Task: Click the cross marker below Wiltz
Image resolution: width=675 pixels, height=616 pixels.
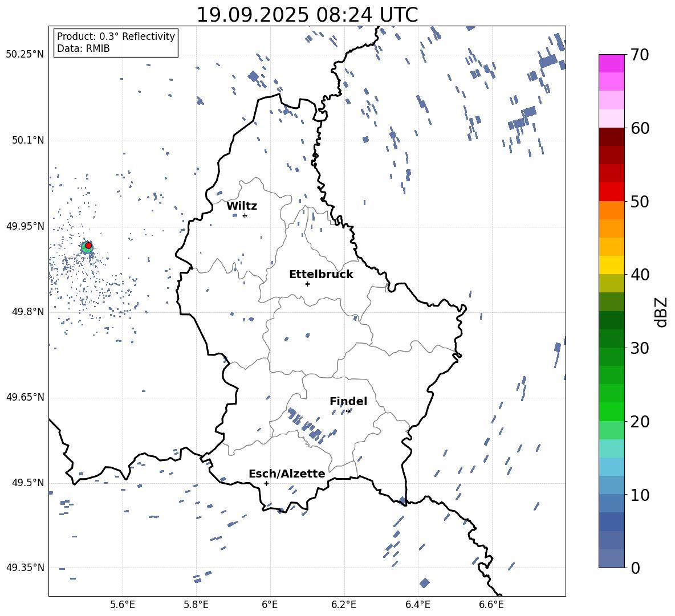Action: click(x=245, y=215)
